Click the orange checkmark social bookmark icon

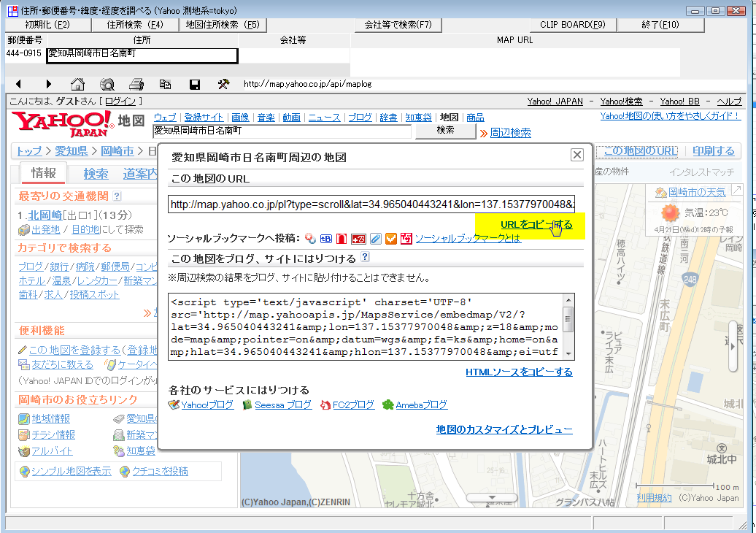(x=391, y=238)
